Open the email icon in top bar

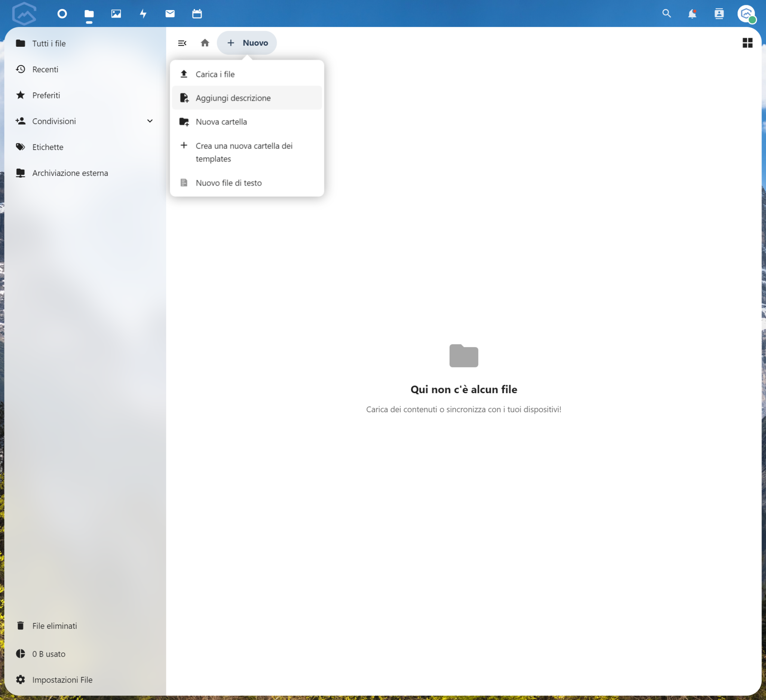169,13
